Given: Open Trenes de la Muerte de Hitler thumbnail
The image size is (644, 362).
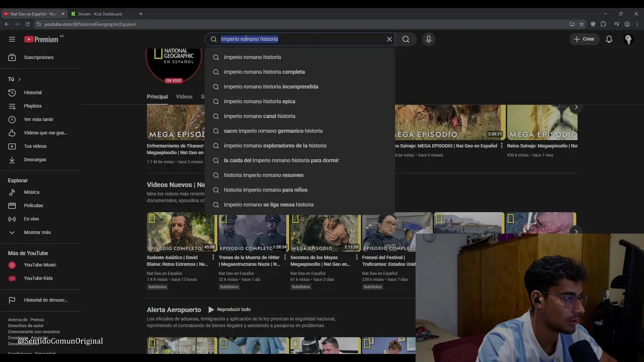Looking at the screenshot, I should click(253, 232).
